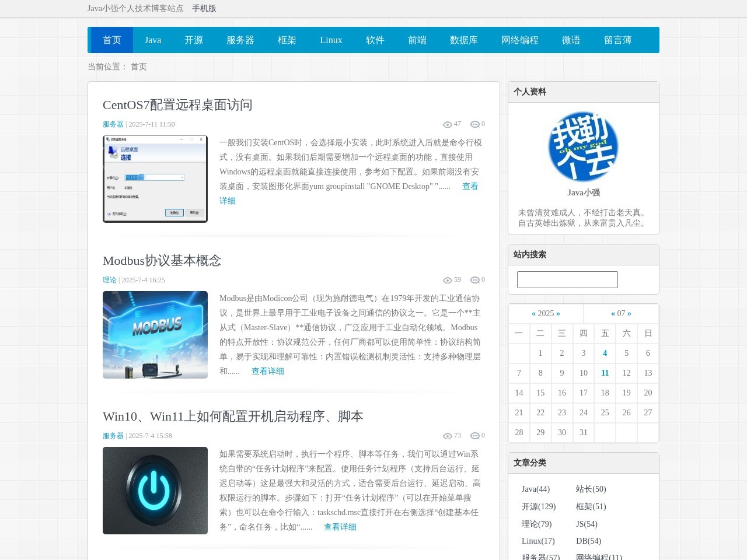
Task: Click the view count eye icon on Modbus post
Action: coord(448,280)
